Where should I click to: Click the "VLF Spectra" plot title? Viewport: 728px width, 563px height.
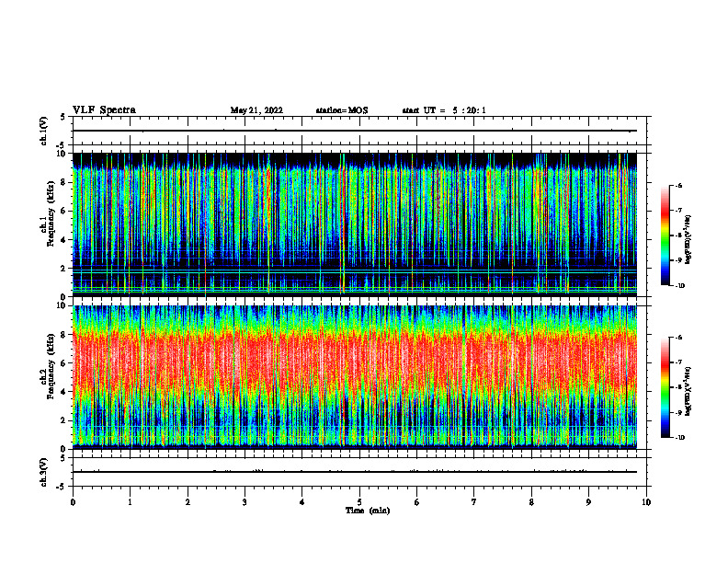[x=104, y=110]
